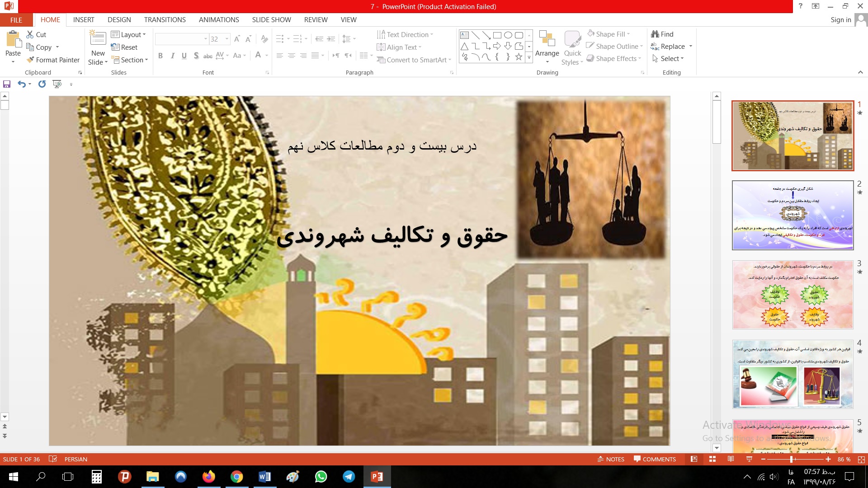868x488 pixels.
Task: Click the Undo arrow icon
Action: [21, 84]
